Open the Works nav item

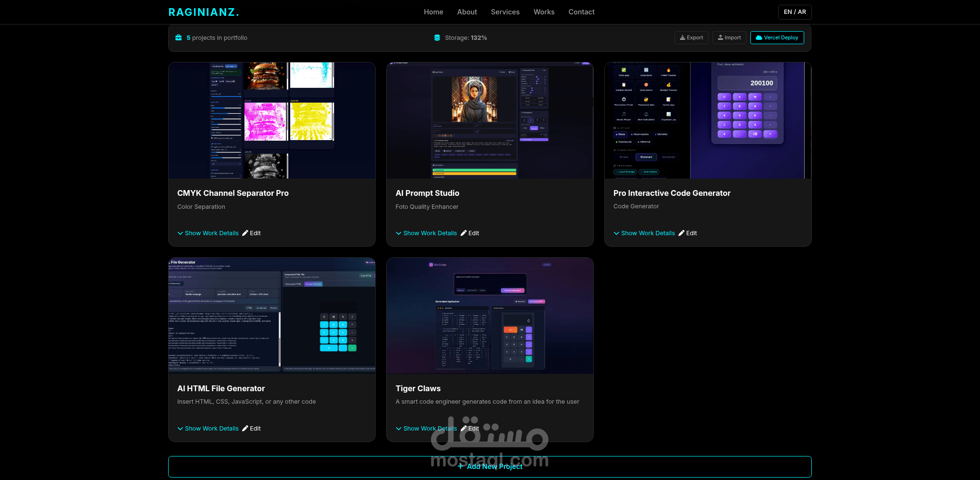pos(544,12)
